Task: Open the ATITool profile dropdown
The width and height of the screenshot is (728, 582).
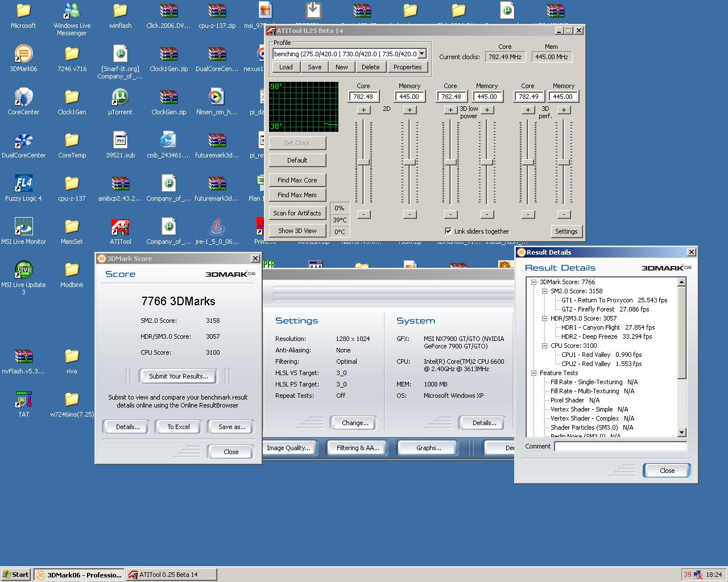Action: 422,53
